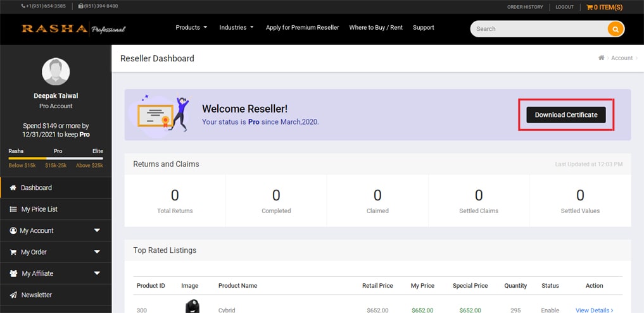Expand the My Order sidebar arrow
The image size is (644, 313).
(x=97, y=252)
